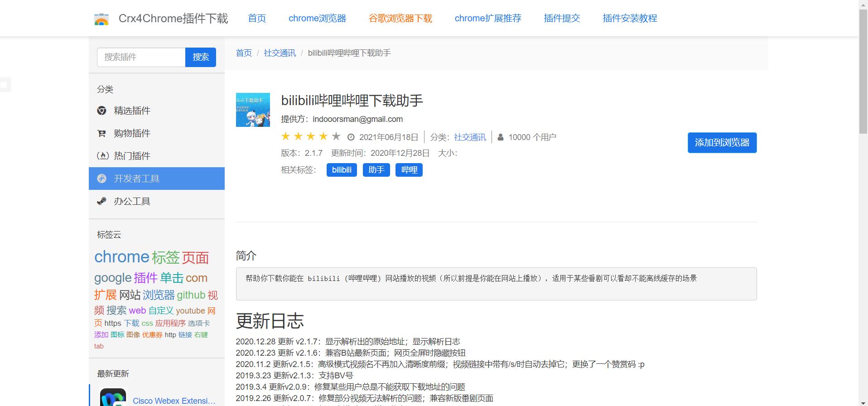Click the 社交通讯 category link beside 分类
868x406 pixels.
(470, 137)
